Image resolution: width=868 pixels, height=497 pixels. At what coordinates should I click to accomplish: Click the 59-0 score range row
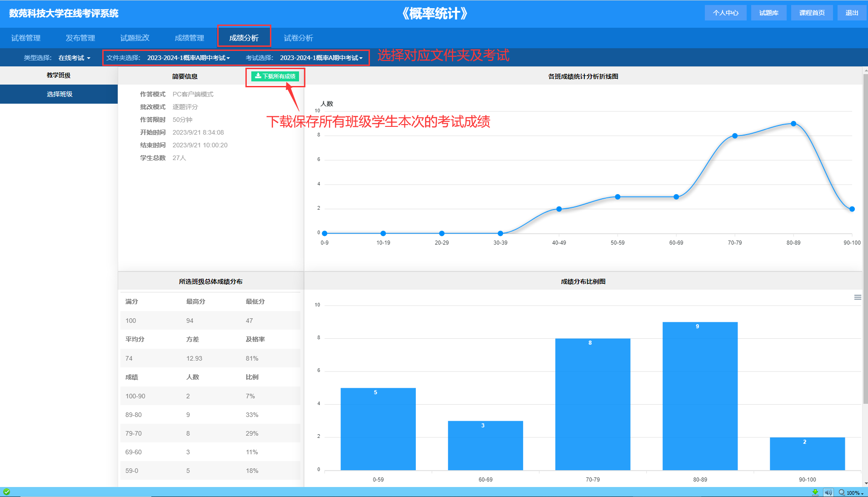point(210,471)
